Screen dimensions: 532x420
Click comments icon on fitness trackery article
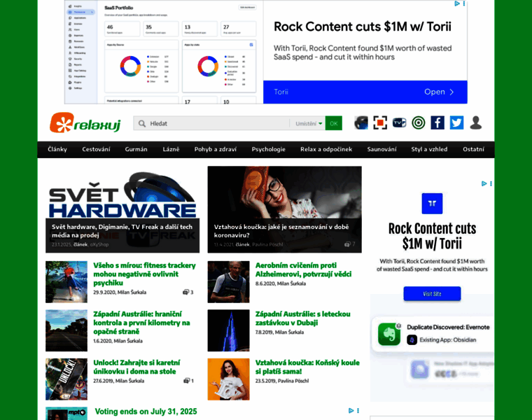[185, 292]
